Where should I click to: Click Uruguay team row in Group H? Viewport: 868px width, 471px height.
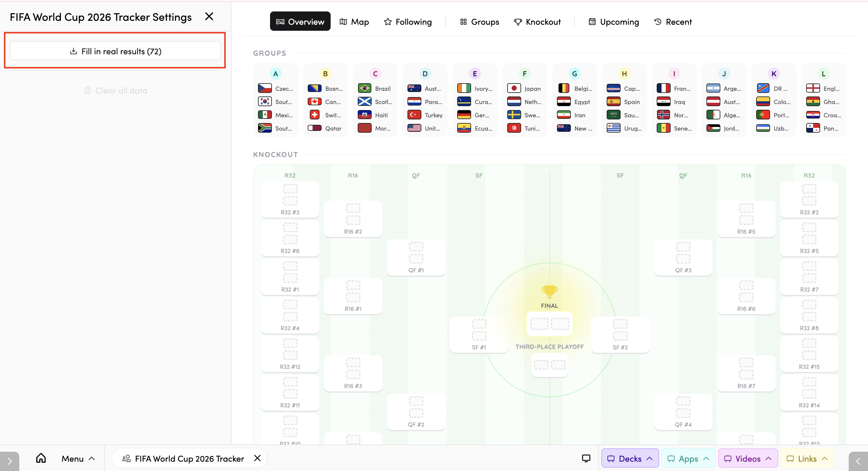tap(624, 128)
